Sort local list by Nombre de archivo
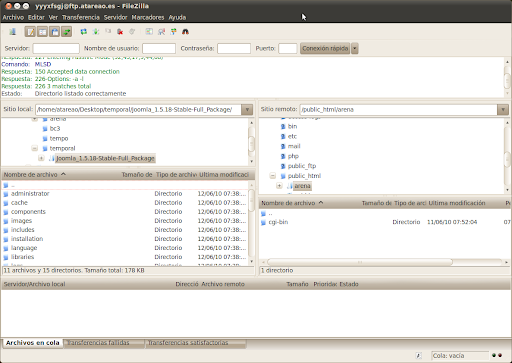512x363 pixels. coord(60,175)
